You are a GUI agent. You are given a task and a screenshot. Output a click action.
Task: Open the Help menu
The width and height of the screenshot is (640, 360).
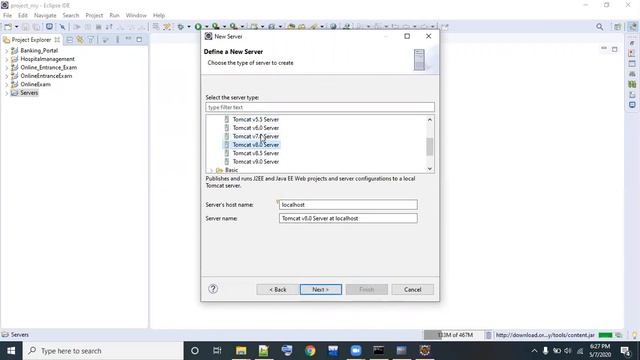(x=159, y=16)
